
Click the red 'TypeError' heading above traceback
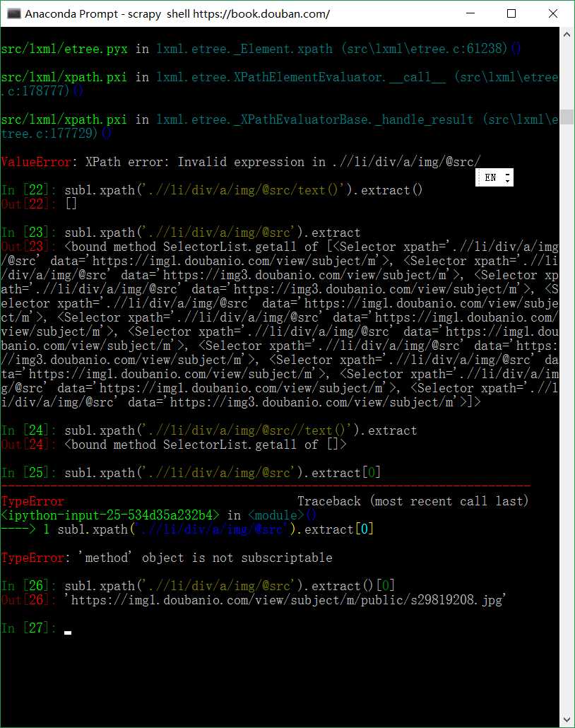(x=32, y=501)
